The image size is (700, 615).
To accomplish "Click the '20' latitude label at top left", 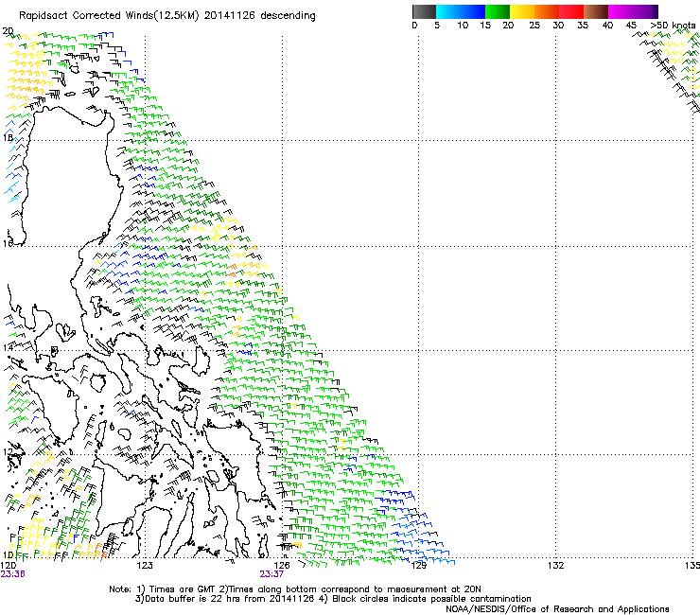I will point(8,31).
